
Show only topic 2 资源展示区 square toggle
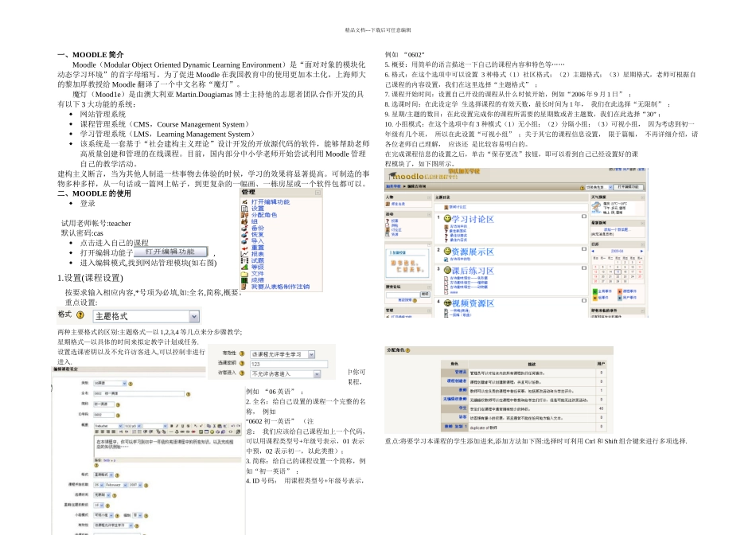coord(584,249)
